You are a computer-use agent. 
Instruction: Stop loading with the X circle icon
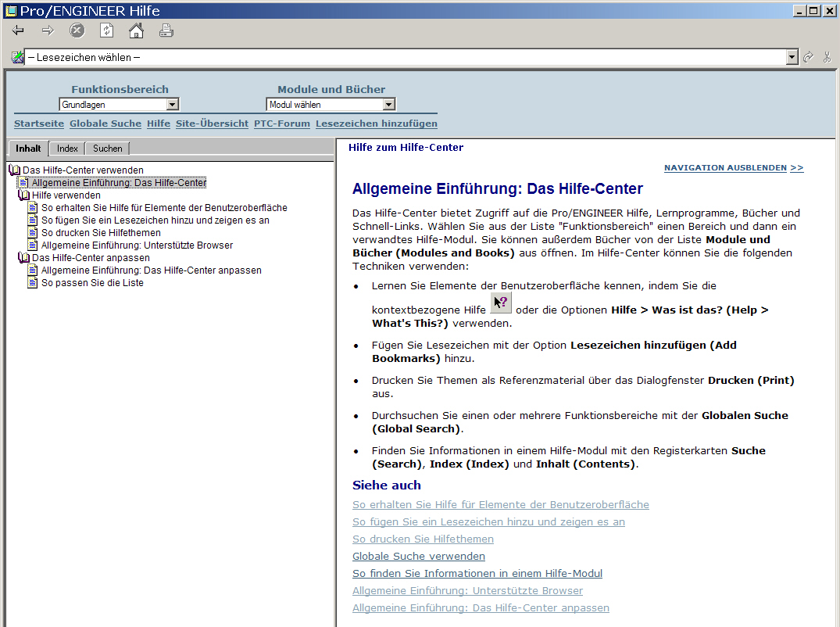pos(77,30)
